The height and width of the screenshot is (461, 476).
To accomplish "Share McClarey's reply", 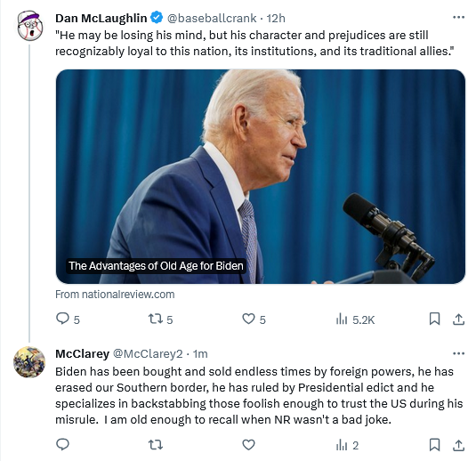I will pos(458,445).
